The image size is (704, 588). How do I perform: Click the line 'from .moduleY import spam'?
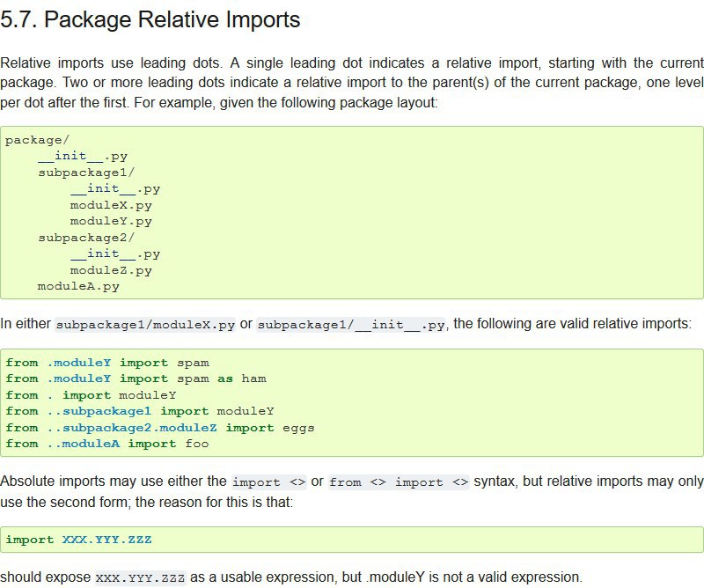[107, 363]
